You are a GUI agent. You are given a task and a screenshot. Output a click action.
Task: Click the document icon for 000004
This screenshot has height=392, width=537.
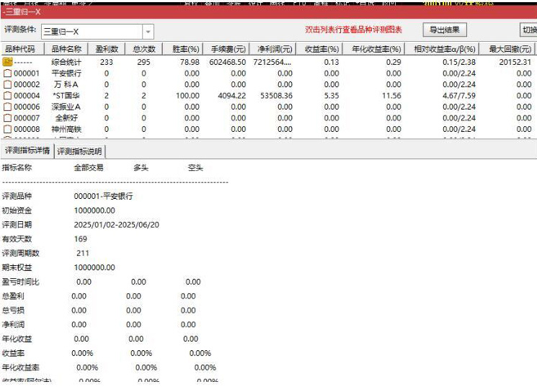coord(7,96)
